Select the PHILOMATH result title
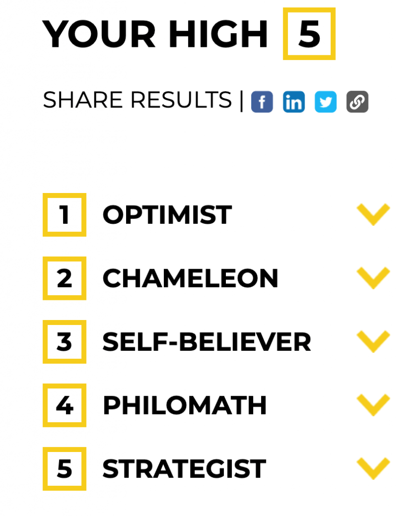Screen dimensions: 420x516 pyautogui.click(x=185, y=406)
